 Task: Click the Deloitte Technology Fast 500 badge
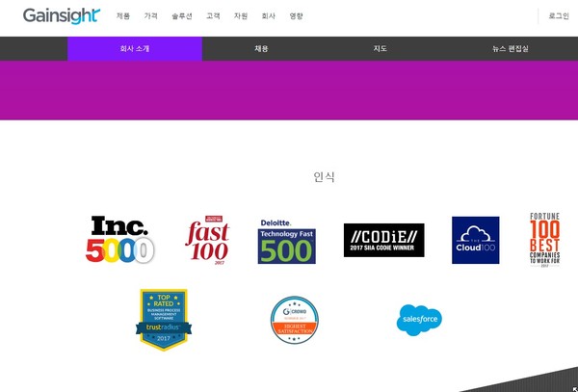click(x=286, y=242)
